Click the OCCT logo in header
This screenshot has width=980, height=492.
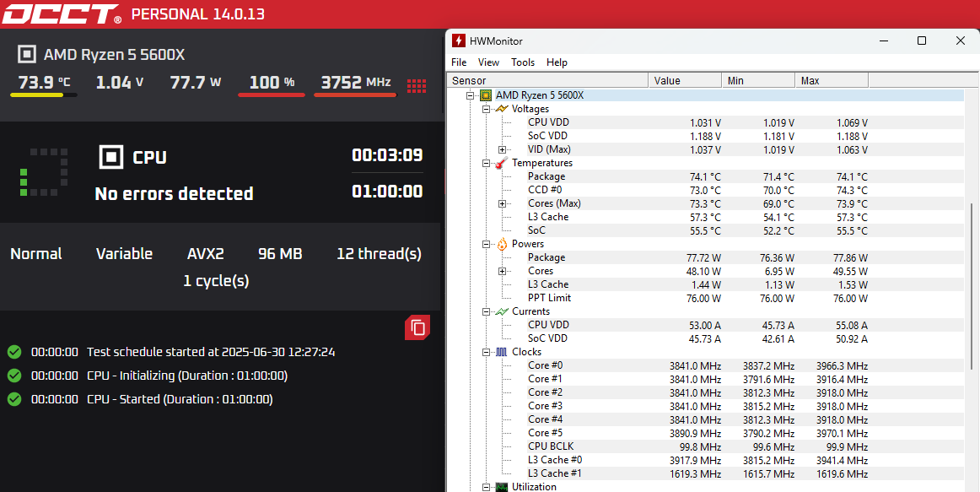pyautogui.click(x=61, y=14)
